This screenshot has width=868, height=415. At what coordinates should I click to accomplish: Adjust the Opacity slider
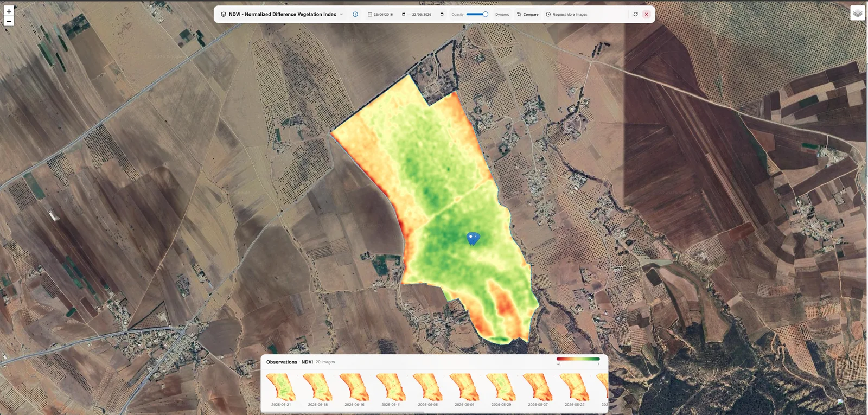[477, 15]
